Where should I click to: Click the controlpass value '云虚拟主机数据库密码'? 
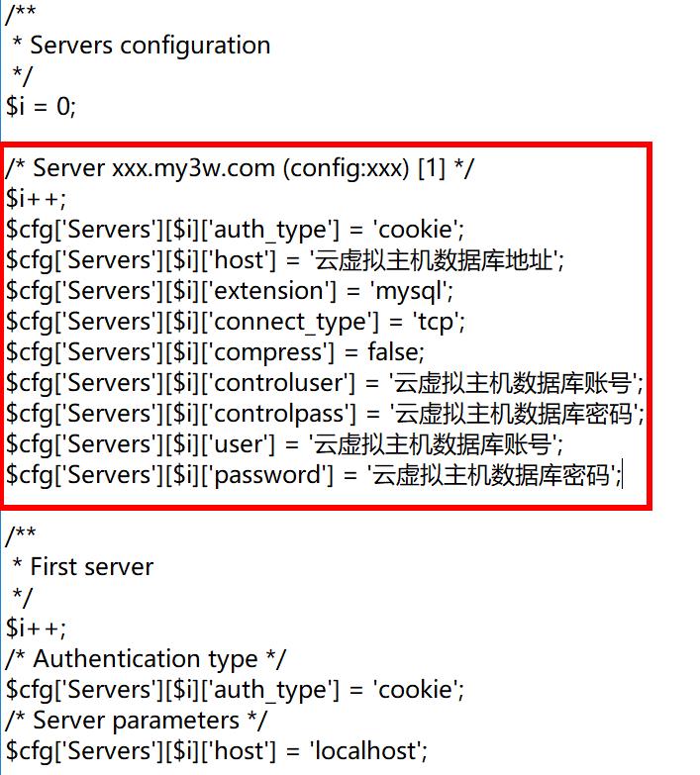pos(514,414)
